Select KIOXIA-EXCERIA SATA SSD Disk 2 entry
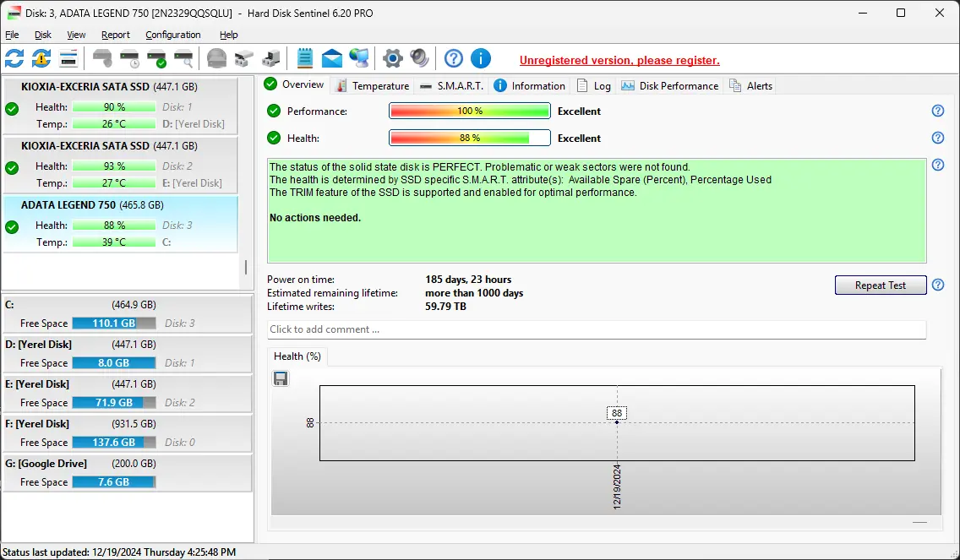The image size is (960, 560). coord(121,165)
